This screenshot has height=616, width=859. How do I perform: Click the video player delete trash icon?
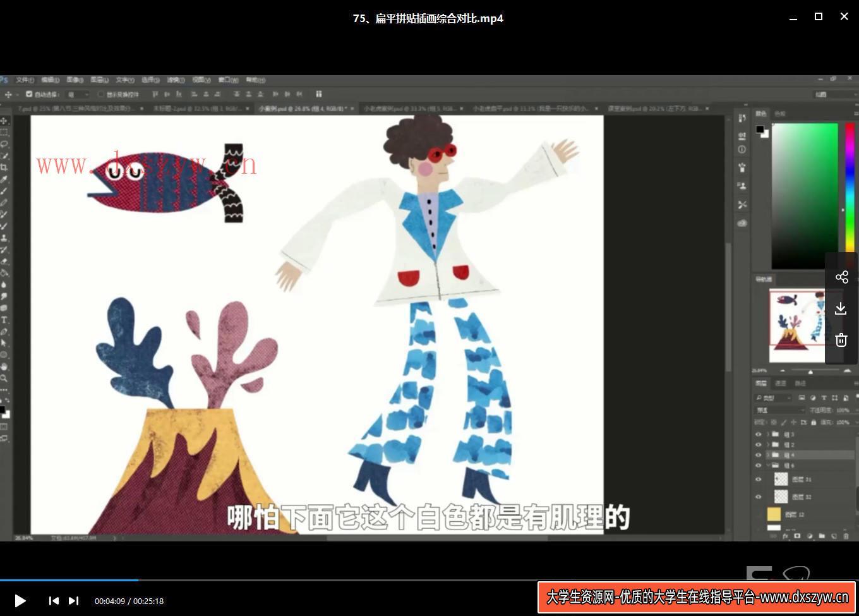click(x=841, y=340)
